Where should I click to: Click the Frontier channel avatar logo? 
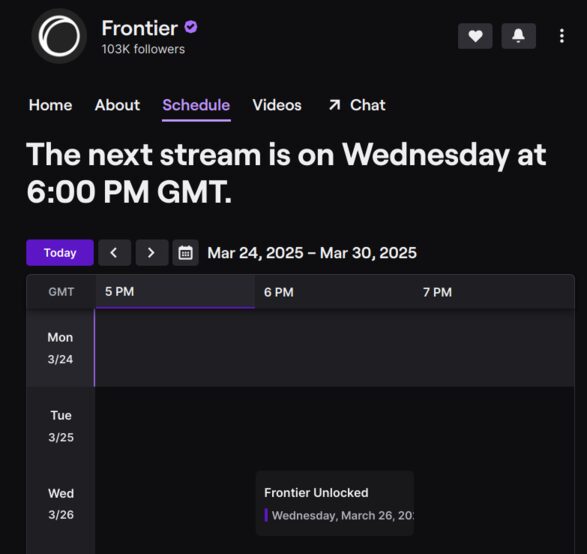[59, 36]
